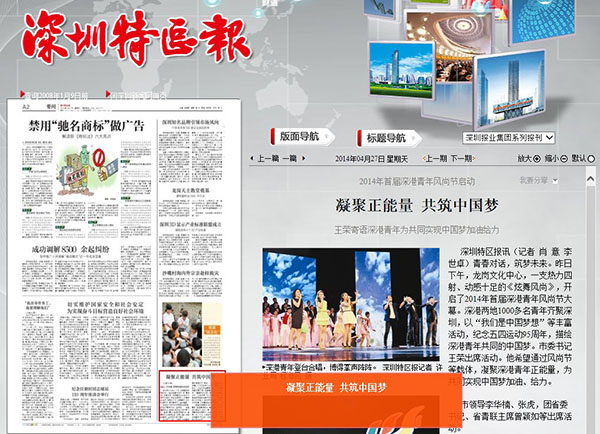Click the tall skyscraper image in header collage
The image size is (600, 434).
coord(511,90)
